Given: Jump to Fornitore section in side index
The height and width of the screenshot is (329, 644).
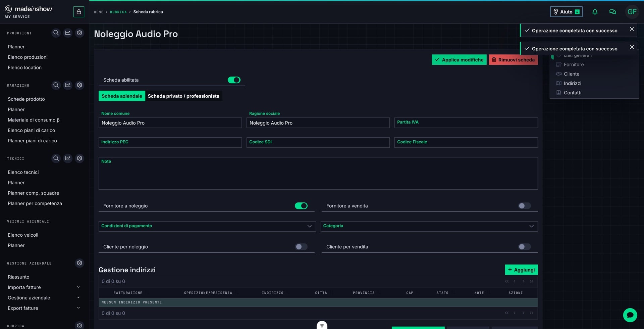Looking at the screenshot, I should 574,64.
